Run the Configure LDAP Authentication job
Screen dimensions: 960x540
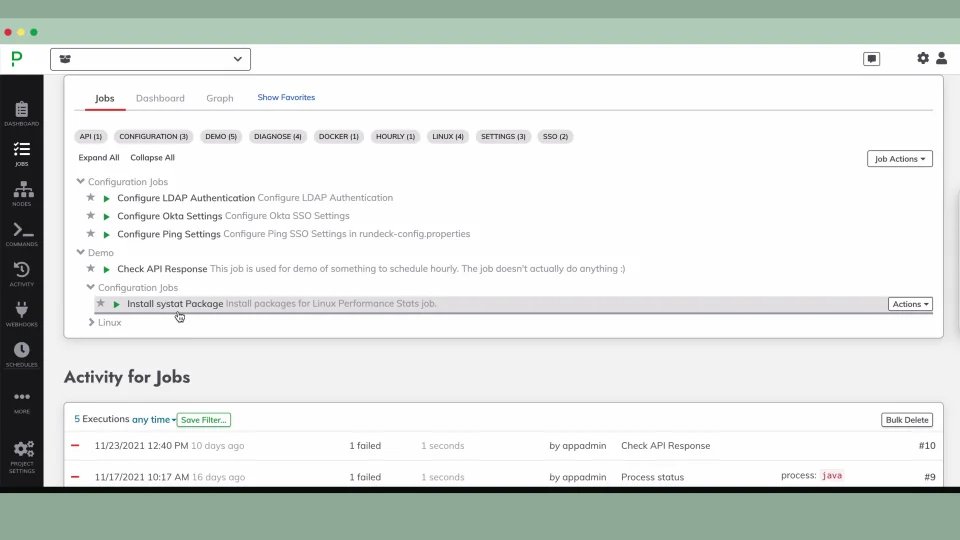click(x=107, y=198)
